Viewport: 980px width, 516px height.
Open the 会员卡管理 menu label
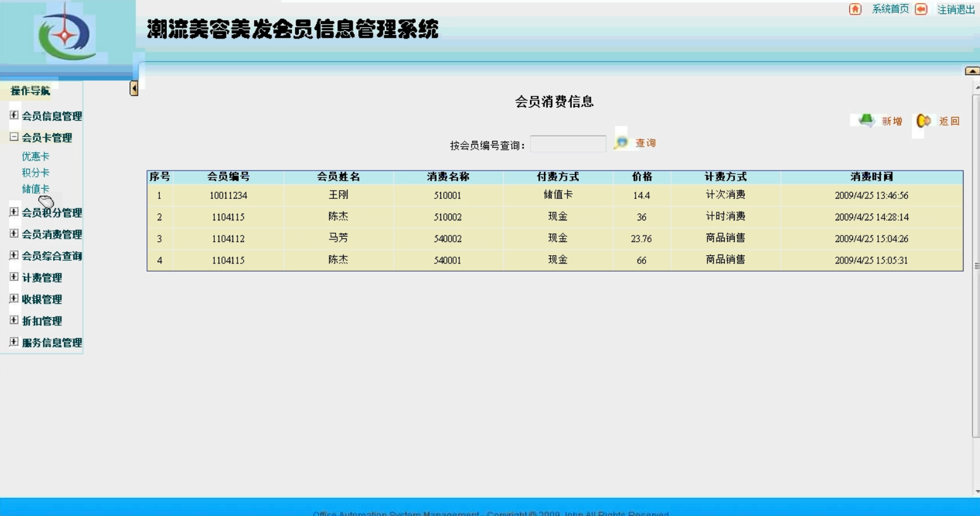[x=47, y=138]
